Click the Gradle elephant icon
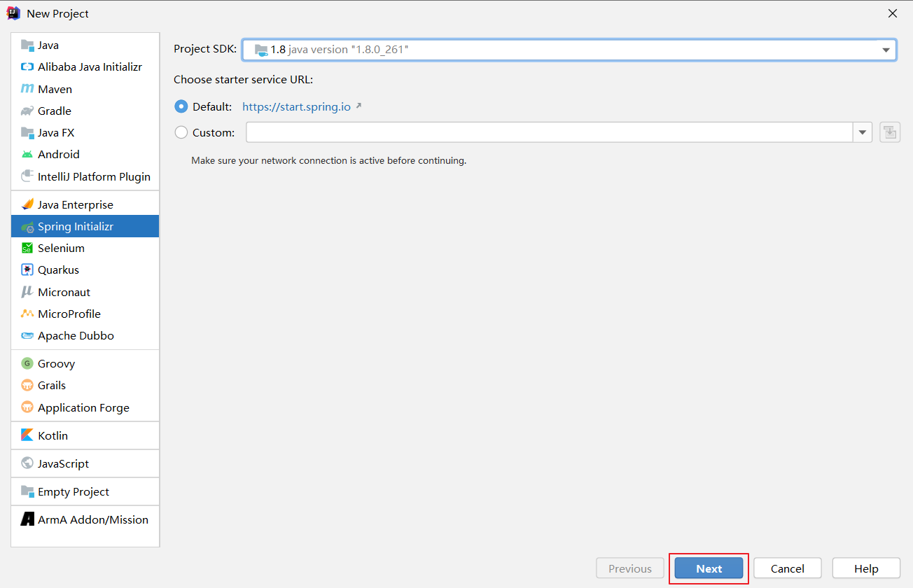The height and width of the screenshot is (588, 913). click(x=27, y=111)
